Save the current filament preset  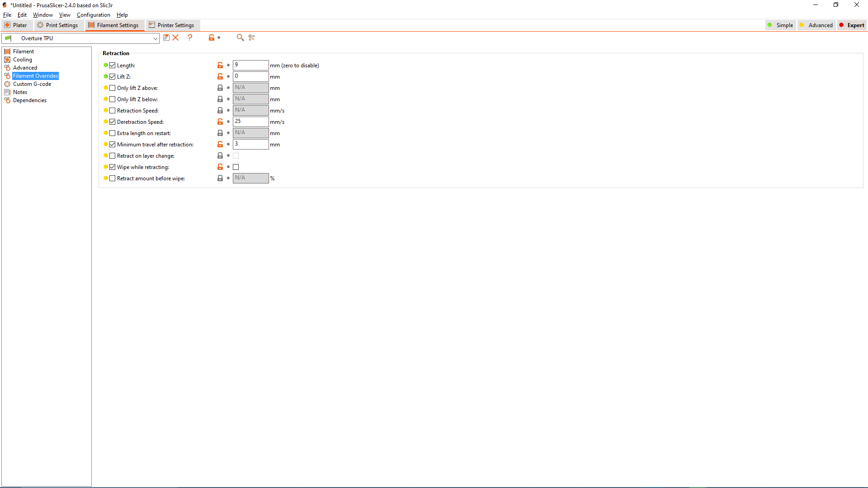166,38
